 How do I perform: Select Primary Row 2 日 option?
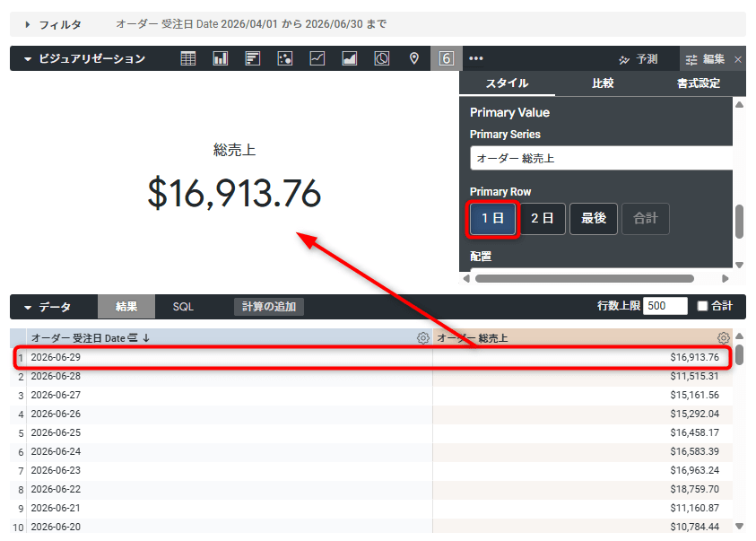pos(543,218)
